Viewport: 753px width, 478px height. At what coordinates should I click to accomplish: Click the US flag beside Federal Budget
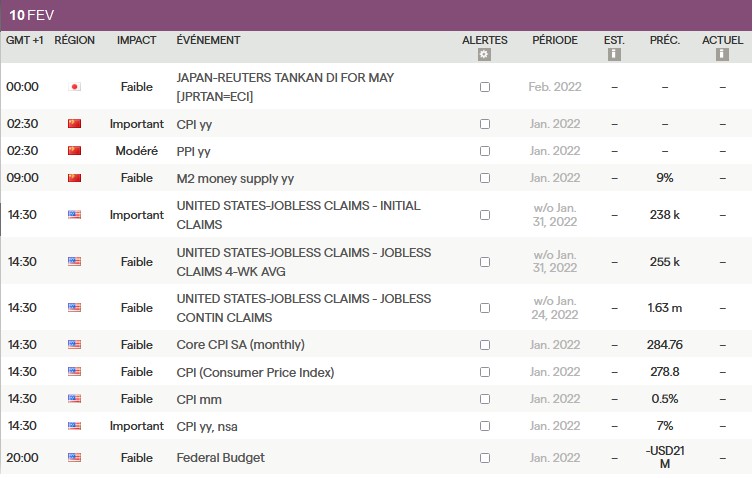pos(74,458)
